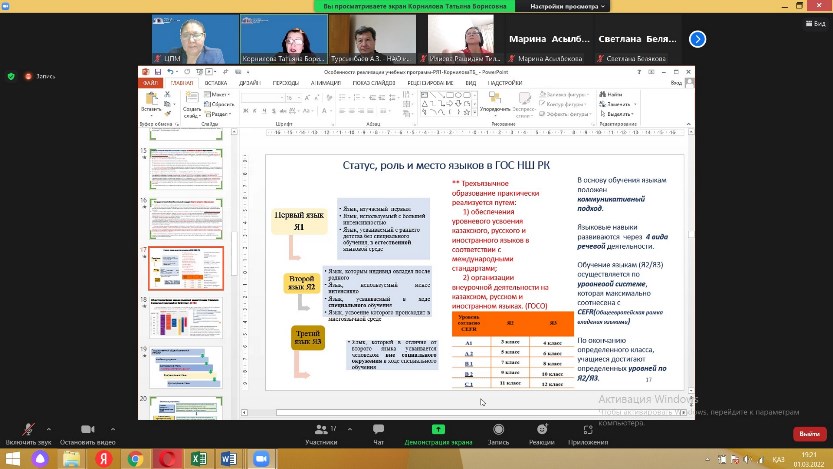Unmute microphone with Включить звук button

pyautogui.click(x=27, y=431)
